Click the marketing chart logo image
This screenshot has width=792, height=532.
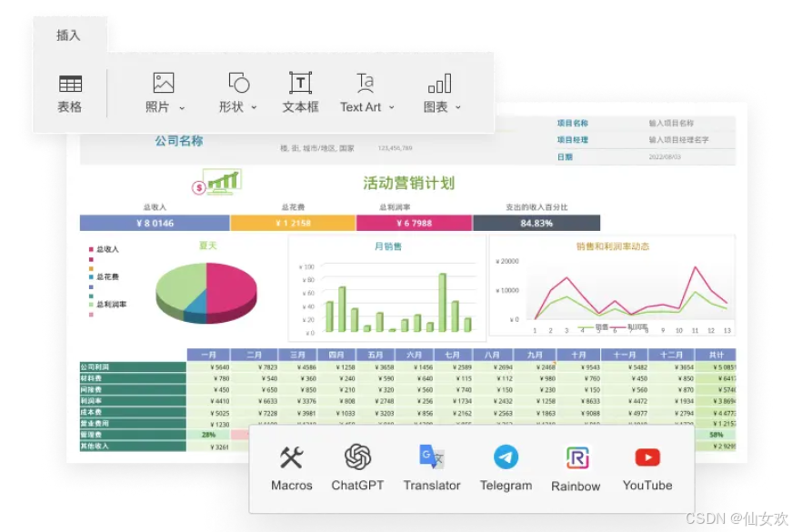217,183
